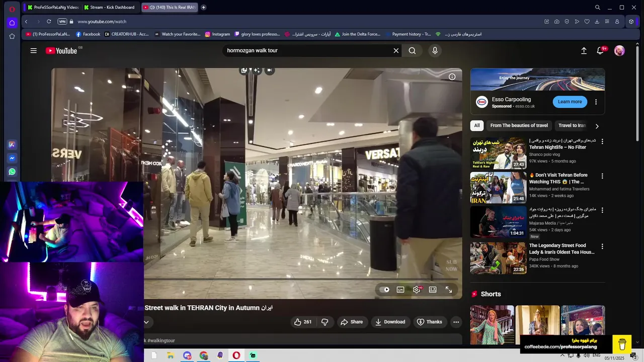Viewport: 644px width, 362px height.
Task: Open Opera sidebar Messenger icon
Action: pyautogui.click(x=12, y=158)
